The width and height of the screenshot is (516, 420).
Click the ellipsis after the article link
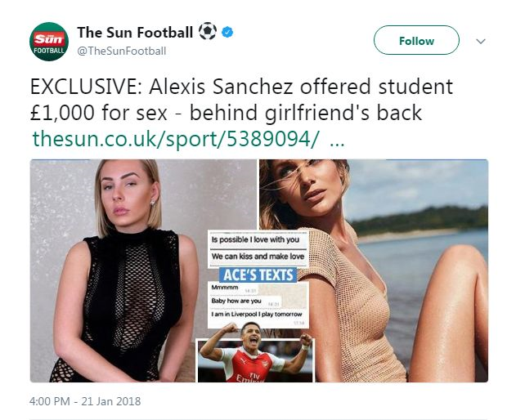pyautogui.click(x=335, y=139)
